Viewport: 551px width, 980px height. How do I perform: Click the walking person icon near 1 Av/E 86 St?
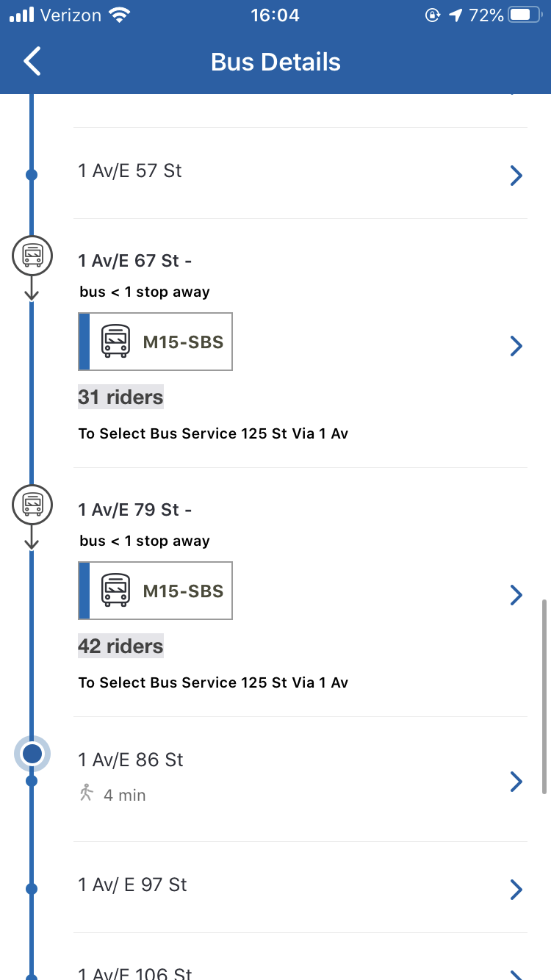pos(87,792)
